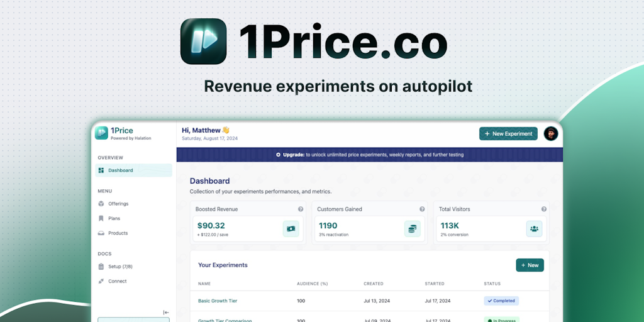Open the Basic Growth Tier experiment
Viewport: 644px width, 322px height.
(218, 301)
